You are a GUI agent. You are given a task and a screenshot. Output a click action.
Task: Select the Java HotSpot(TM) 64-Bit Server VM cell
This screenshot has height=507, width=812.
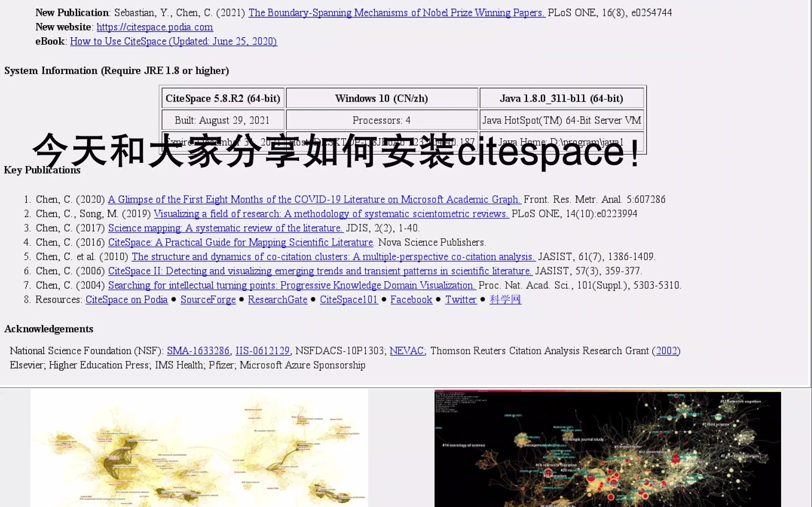coord(562,120)
